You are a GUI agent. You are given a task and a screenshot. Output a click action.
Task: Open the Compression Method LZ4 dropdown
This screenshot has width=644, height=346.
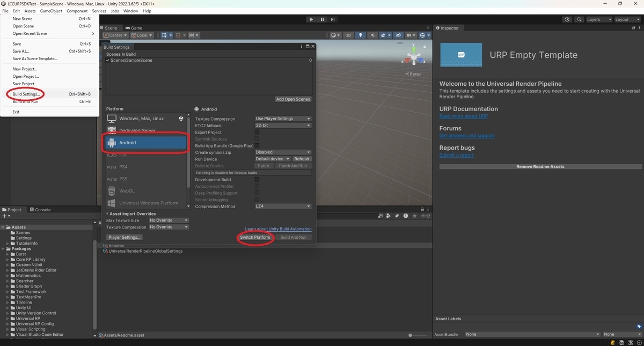pyautogui.click(x=283, y=207)
